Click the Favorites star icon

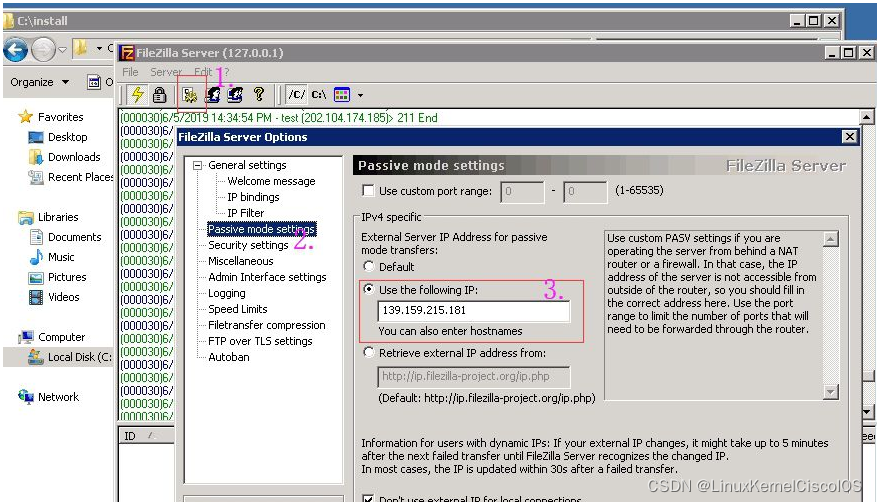[26, 117]
